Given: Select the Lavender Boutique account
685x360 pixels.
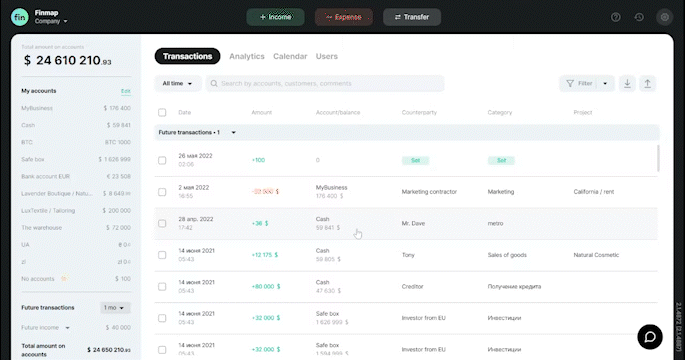Looking at the screenshot, I should (76, 193).
